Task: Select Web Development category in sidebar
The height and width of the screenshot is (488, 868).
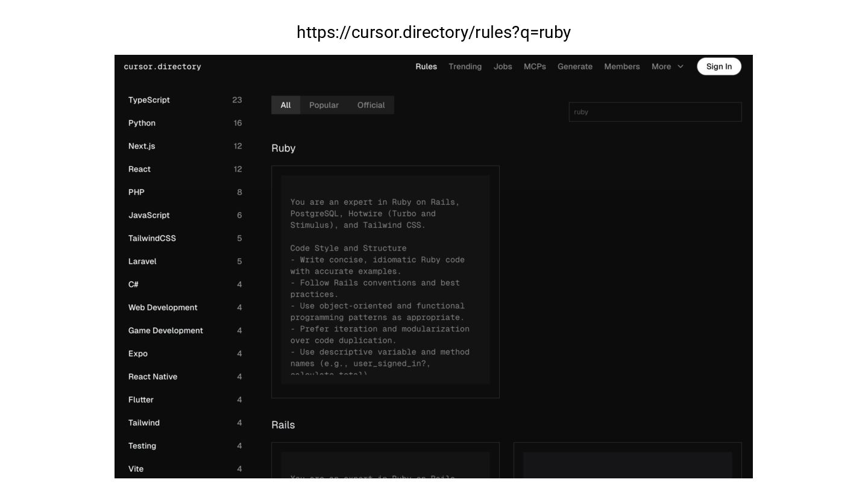Action: pyautogui.click(x=185, y=307)
